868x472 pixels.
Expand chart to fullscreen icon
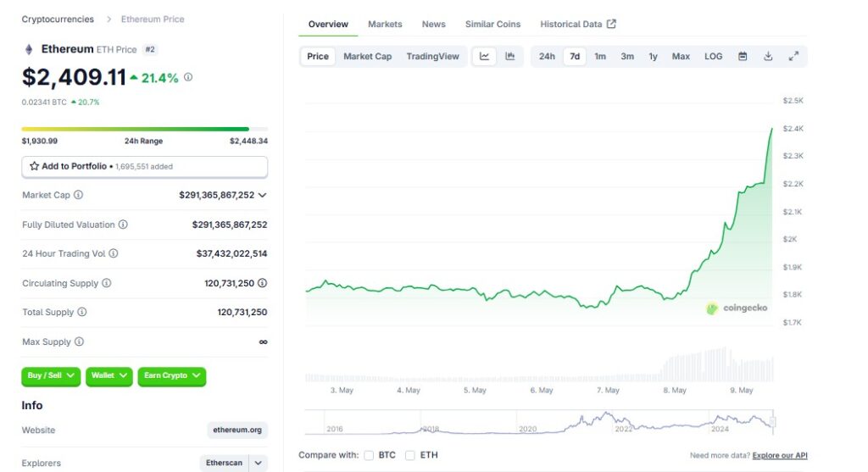(793, 57)
